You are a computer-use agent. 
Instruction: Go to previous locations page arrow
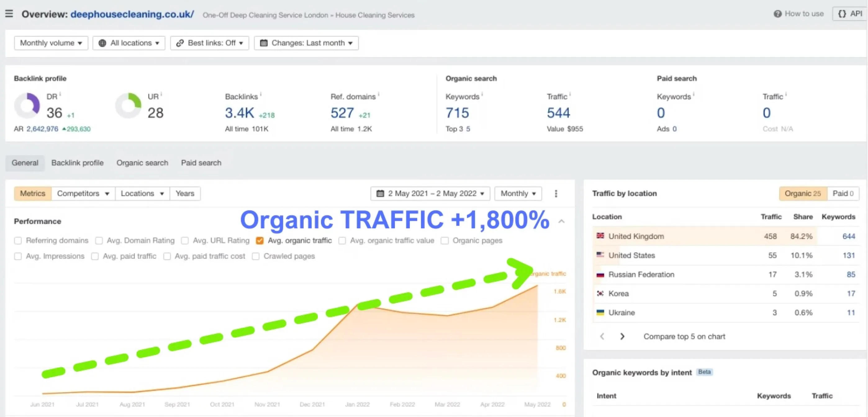[x=602, y=337]
